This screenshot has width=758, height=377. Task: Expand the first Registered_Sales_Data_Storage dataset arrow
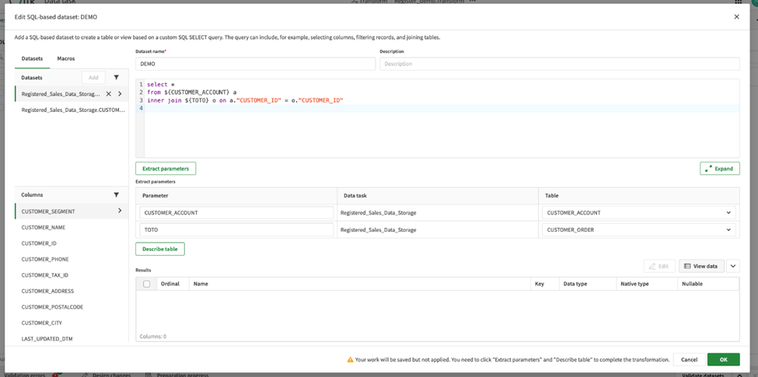(x=120, y=94)
